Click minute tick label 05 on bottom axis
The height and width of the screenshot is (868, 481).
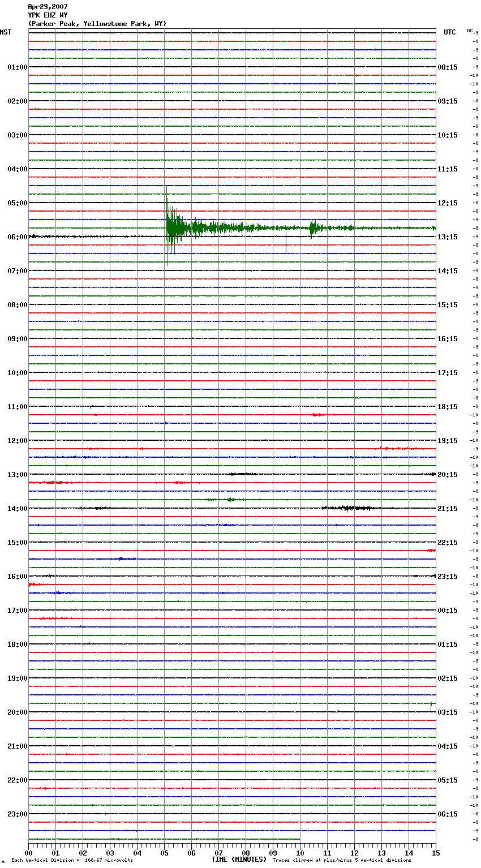(164, 853)
